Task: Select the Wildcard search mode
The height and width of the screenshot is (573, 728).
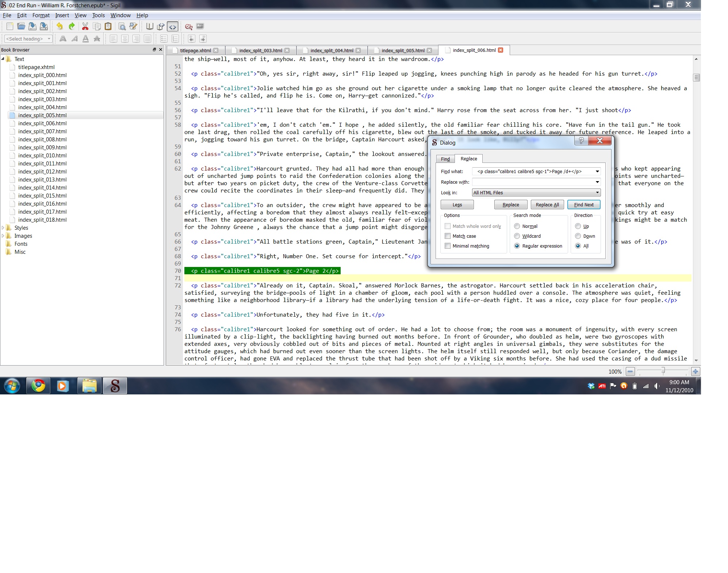Action: pos(517,236)
